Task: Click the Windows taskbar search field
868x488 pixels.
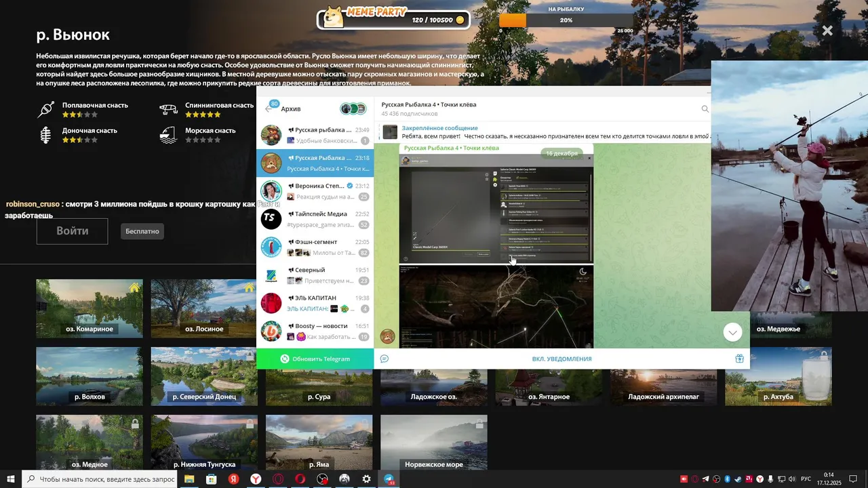Action: tap(100, 479)
